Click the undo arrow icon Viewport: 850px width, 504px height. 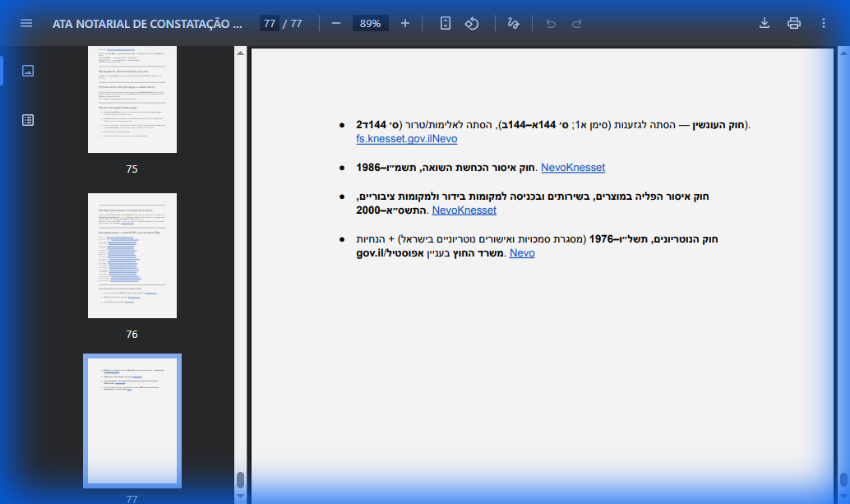[551, 23]
